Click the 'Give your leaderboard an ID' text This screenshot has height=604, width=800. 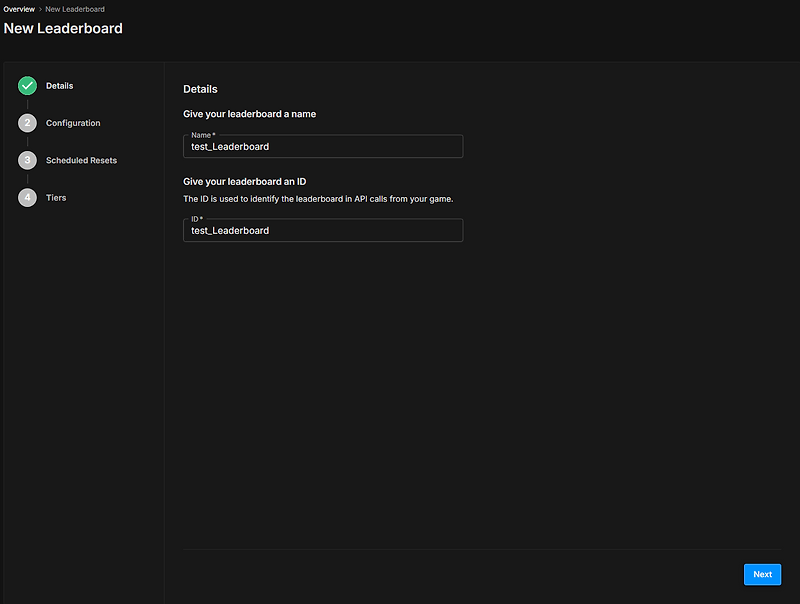click(x=244, y=181)
